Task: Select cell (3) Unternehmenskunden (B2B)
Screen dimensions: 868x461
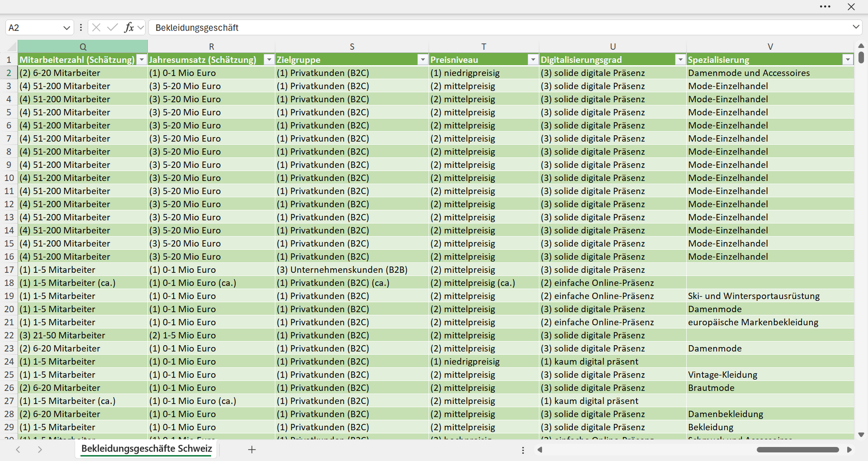Action: pyautogui.click(x=352, y=269)
